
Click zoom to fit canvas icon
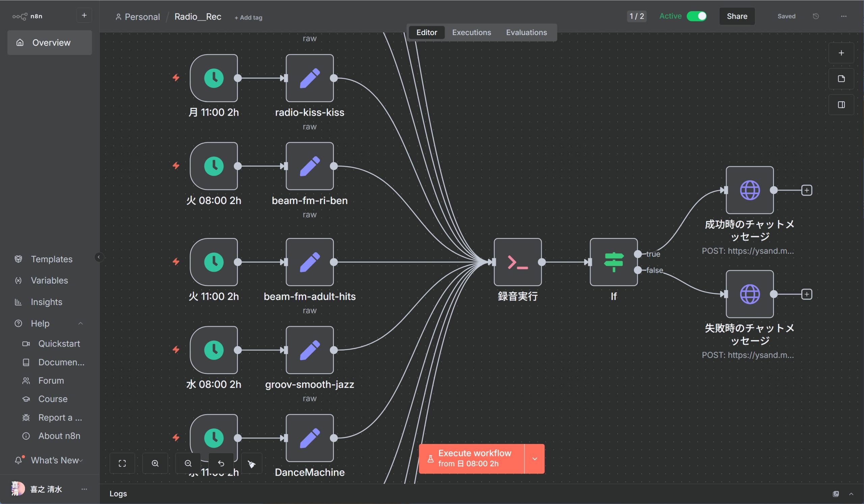pyautogui.click(x=122, y=463)
